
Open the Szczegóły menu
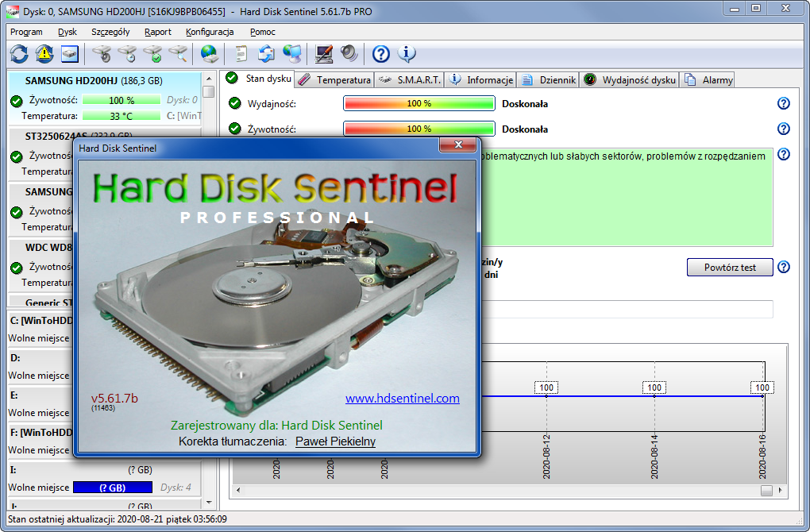[x=110, y=32]
